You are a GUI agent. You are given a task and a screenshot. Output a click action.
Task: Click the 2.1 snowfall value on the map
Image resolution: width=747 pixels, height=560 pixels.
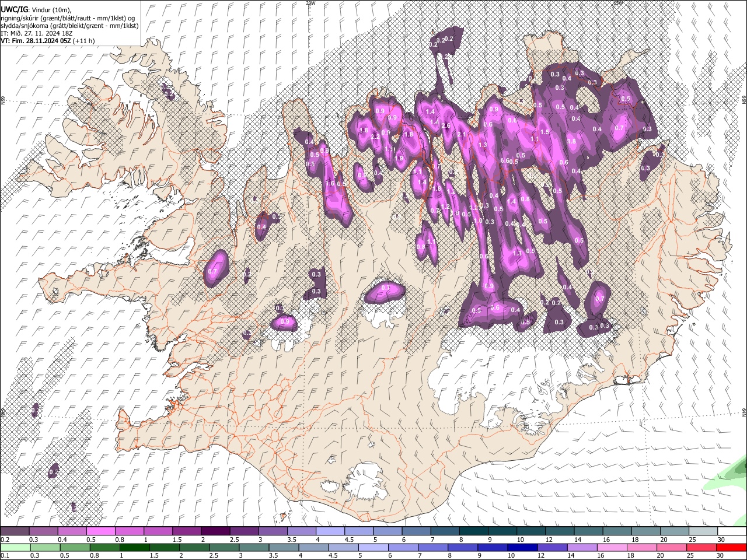[x=462, y=134]
